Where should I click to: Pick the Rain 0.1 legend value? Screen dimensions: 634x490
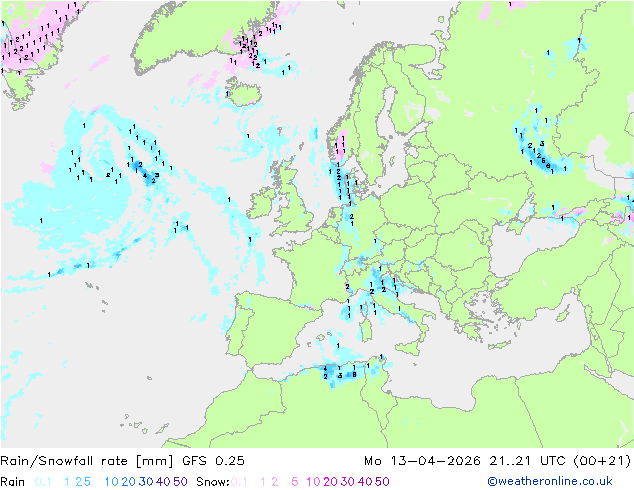coord(43,482)
